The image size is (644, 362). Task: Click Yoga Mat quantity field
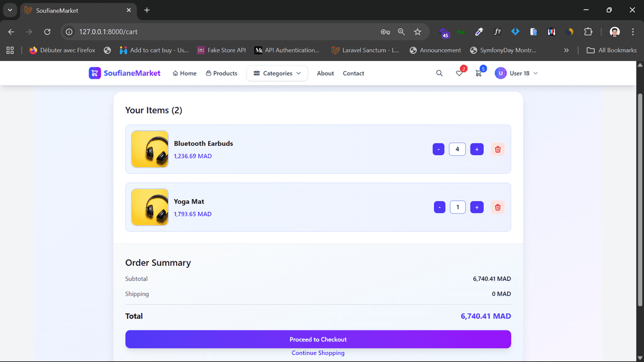click(x=458, y=207)
